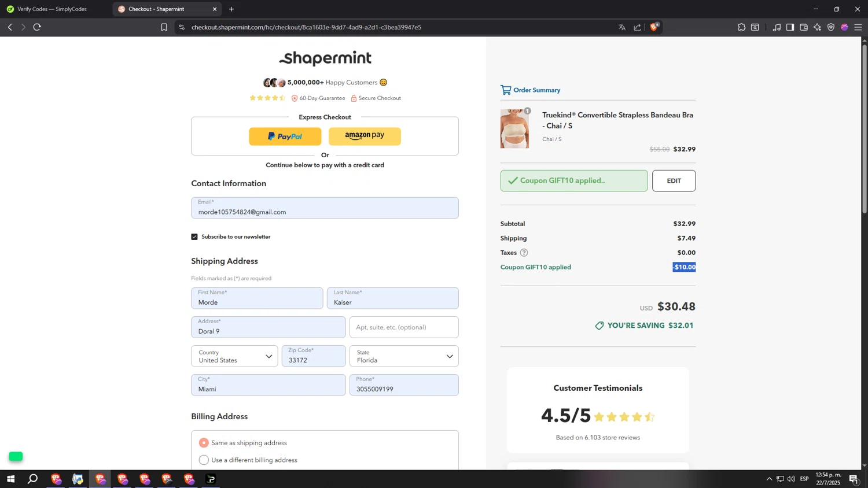Open the media music note control
868x488 pixels.
coord(777,27)
